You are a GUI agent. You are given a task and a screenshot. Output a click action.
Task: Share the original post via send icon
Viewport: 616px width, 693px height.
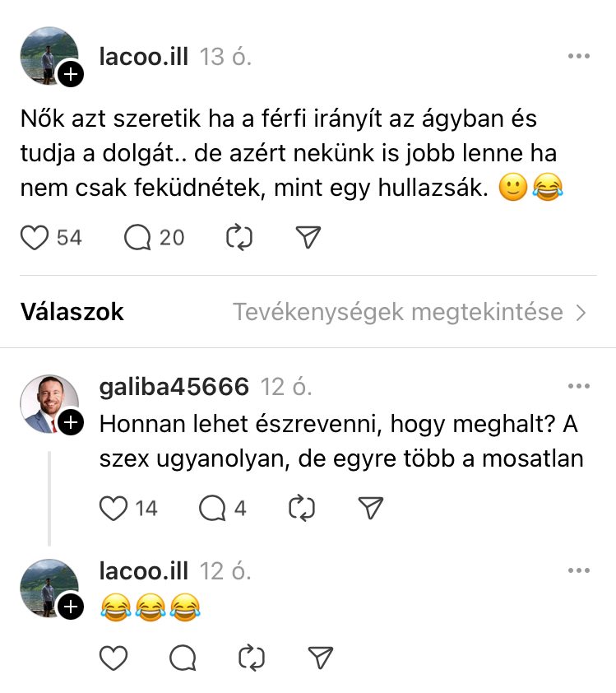pyautogui.click(x=307, y=238)
